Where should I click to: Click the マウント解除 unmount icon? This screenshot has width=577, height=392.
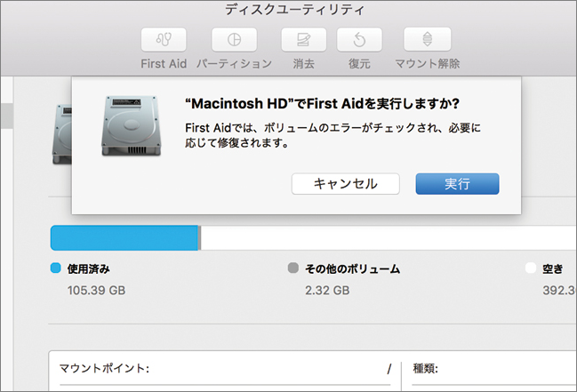coord(428,39)
